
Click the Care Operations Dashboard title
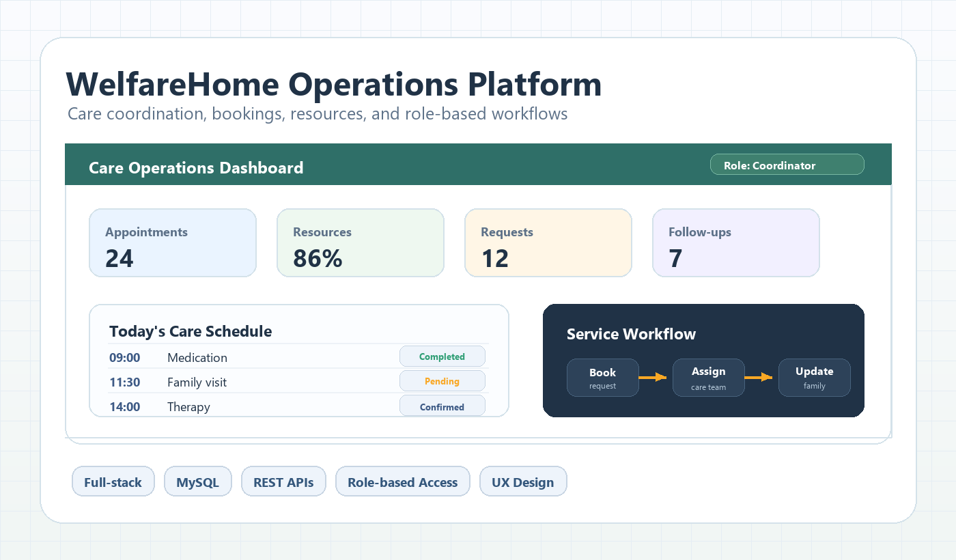tap(196, 168)
